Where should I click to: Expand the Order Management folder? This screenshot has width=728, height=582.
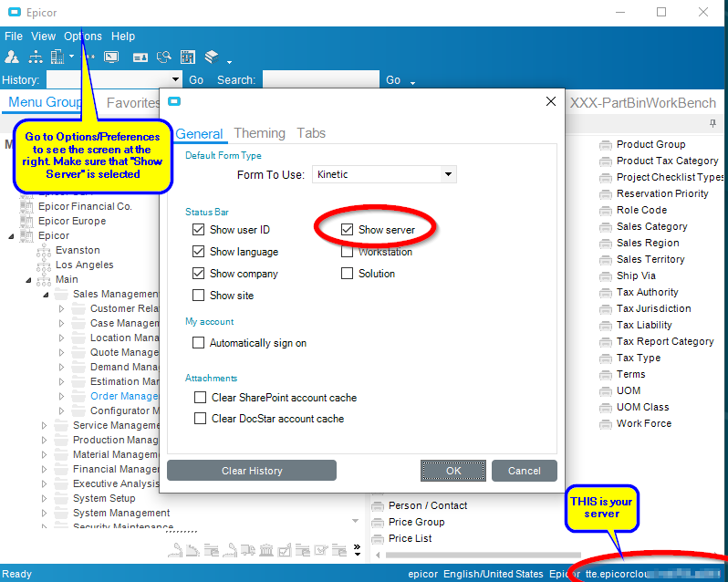point(61,396)
